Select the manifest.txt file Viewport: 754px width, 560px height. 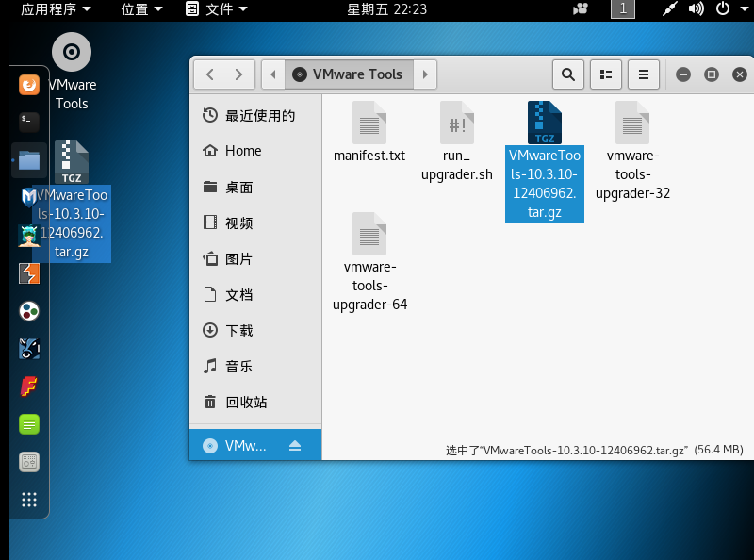[369, 132]
